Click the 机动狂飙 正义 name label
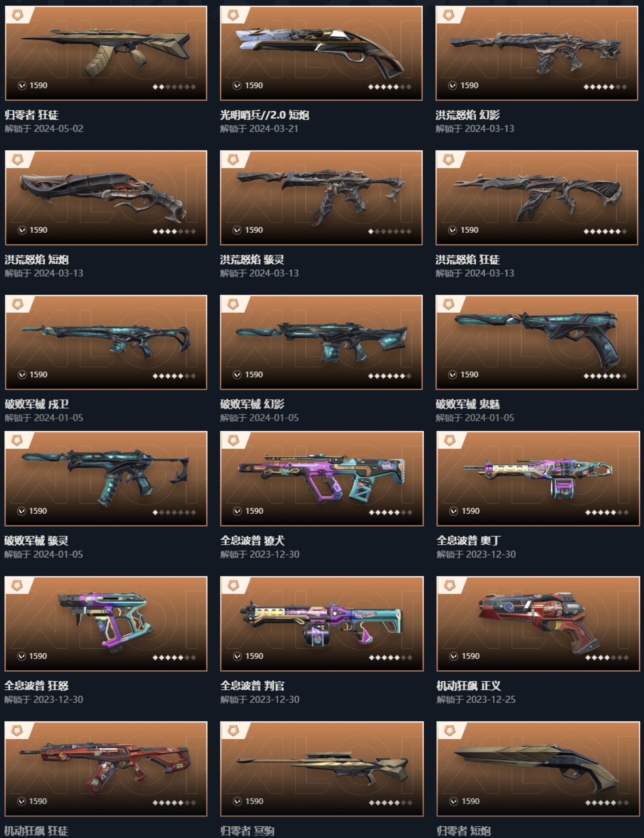Screen dimensions: 644x838 coord(468,686)
